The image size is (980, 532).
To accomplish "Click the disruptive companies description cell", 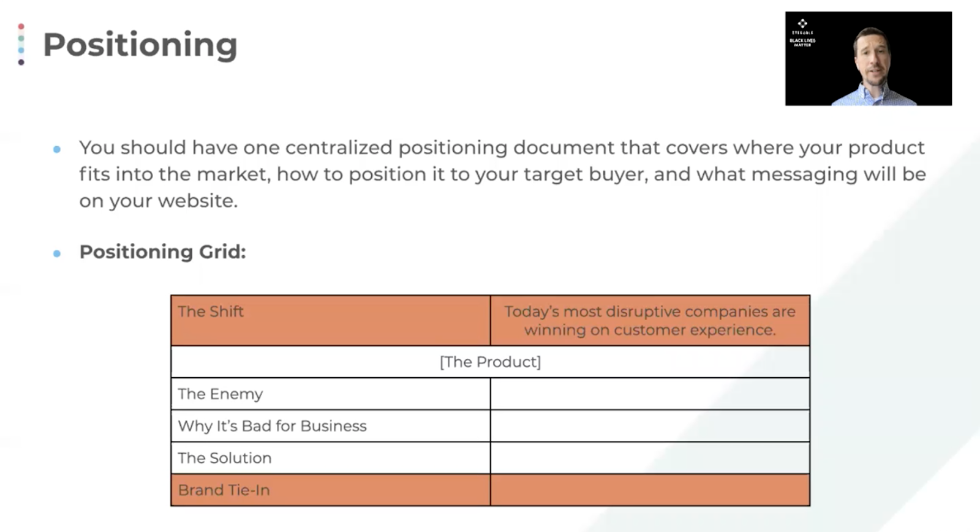I will point(650,320).
